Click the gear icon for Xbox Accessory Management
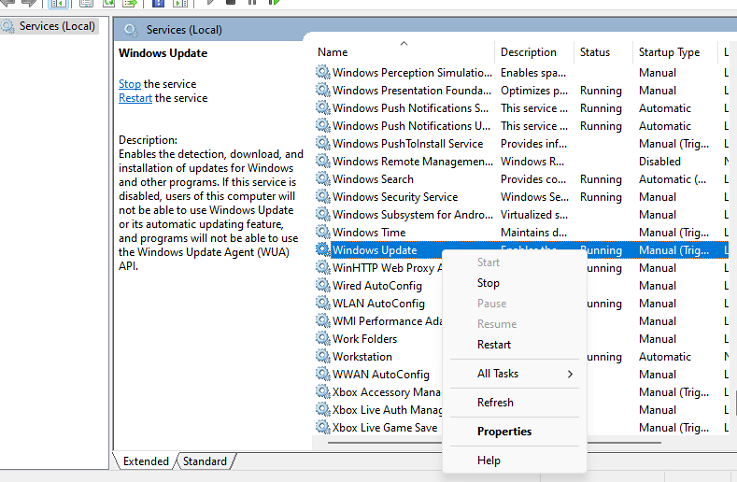The height and width of the screenshot is (482, 737). (x=322, y=392)
